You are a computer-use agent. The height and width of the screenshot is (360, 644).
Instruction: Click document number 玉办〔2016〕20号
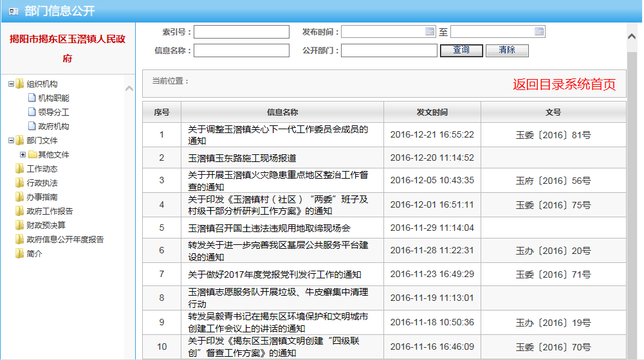click(x=553, y=251)
